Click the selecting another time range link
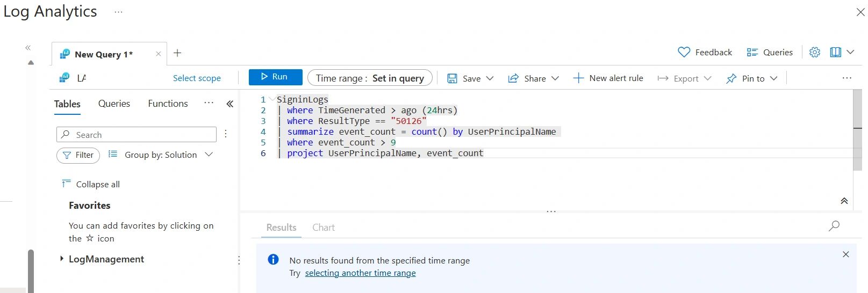The image size is (868, 293). coord(360,273)
